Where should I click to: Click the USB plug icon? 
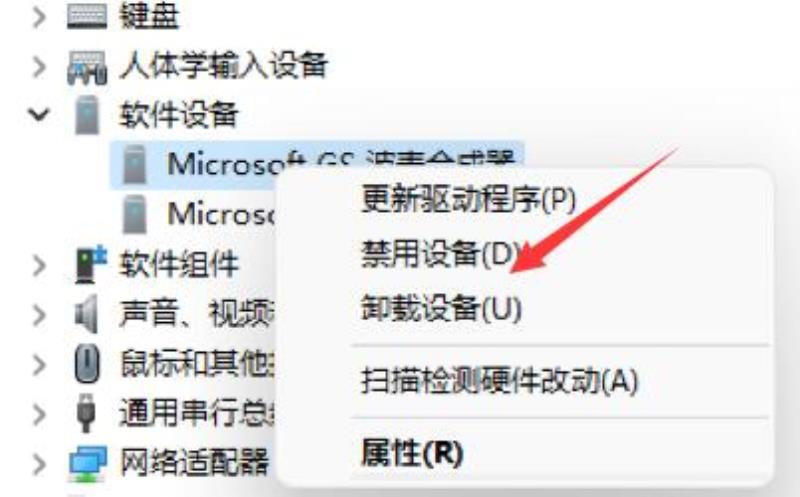[x=86, y=413]
